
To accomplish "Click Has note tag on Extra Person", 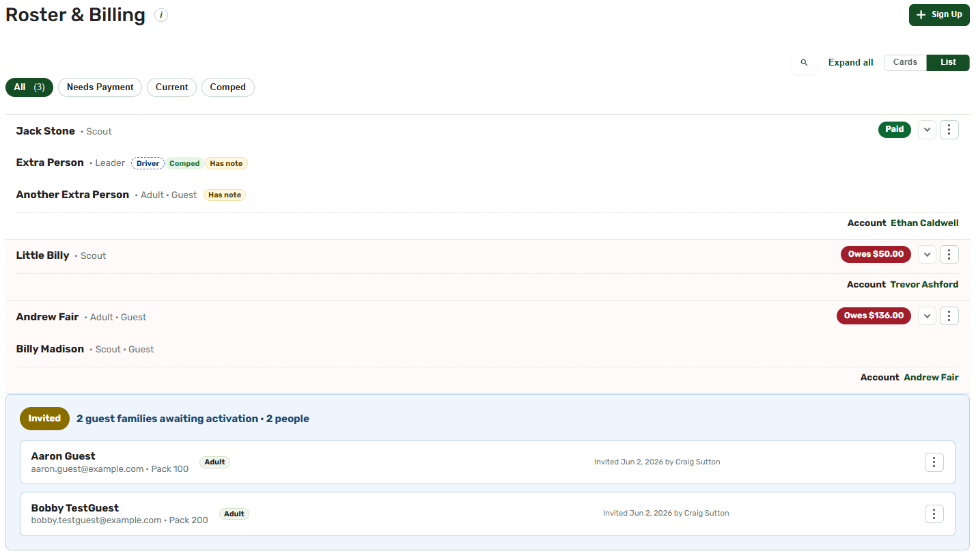I will [226, 164].
